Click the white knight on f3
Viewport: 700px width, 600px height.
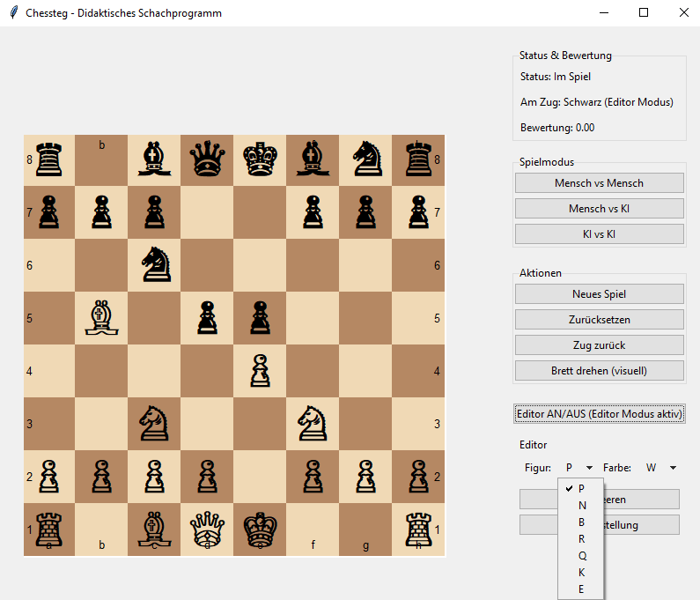coord(313,424)
